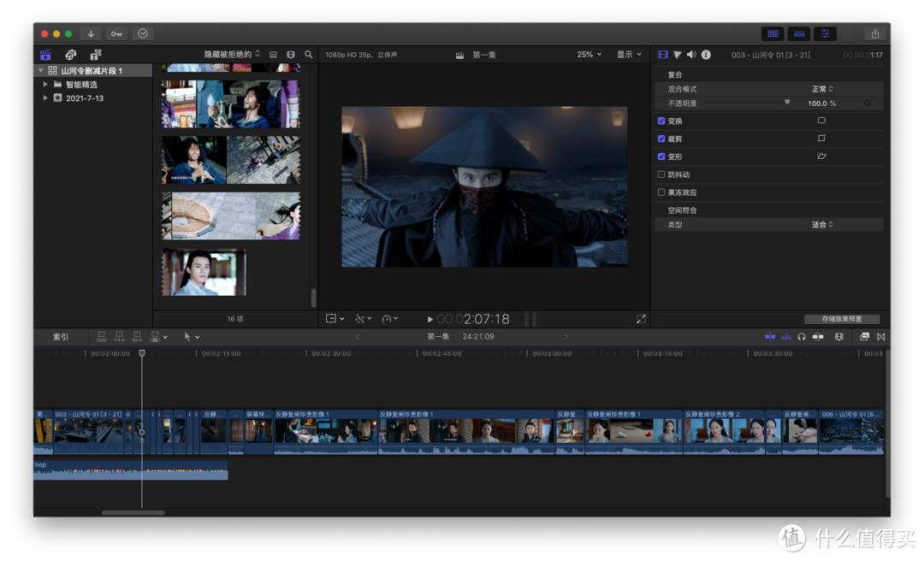Screen dimensions: 924x561
Task: Switch to the Video inspector filmstrip icon
Action: pyautogui.click(x=662, y=54)
